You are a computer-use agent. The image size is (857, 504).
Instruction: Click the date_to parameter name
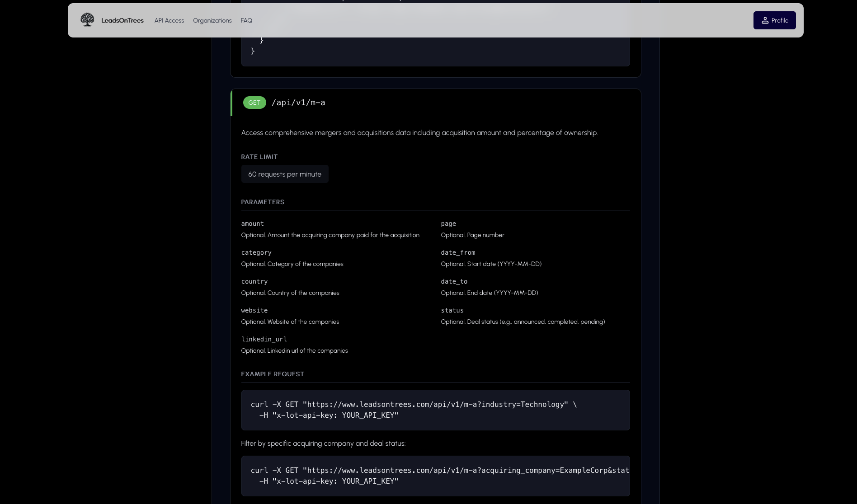[454, 281]
